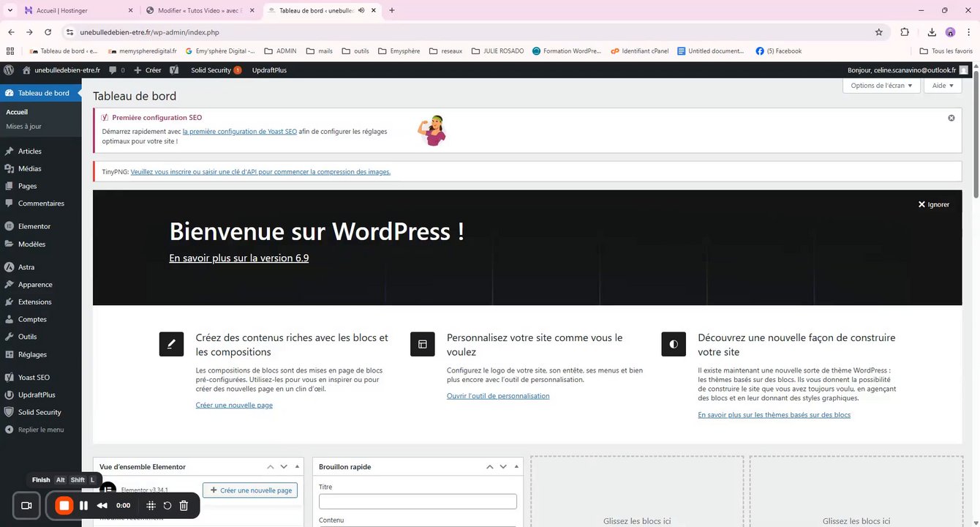Open the Réglages menu in sidebar

(41, 354)
